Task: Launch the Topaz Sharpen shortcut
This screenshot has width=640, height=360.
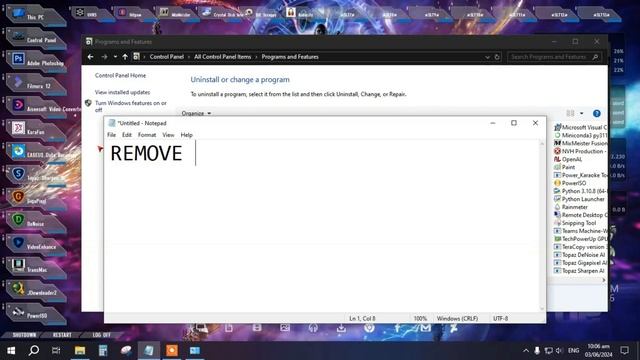Action: pos(37,176)
